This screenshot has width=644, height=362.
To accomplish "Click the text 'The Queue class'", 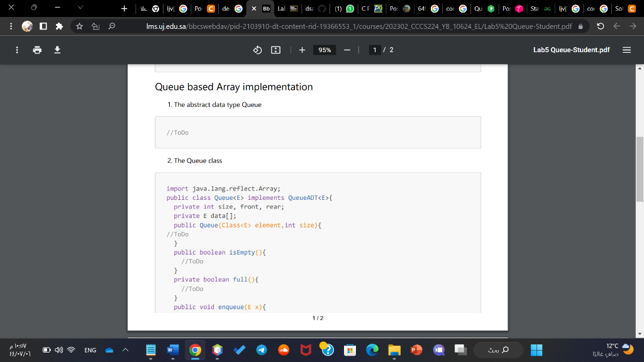I will (198, 160).
